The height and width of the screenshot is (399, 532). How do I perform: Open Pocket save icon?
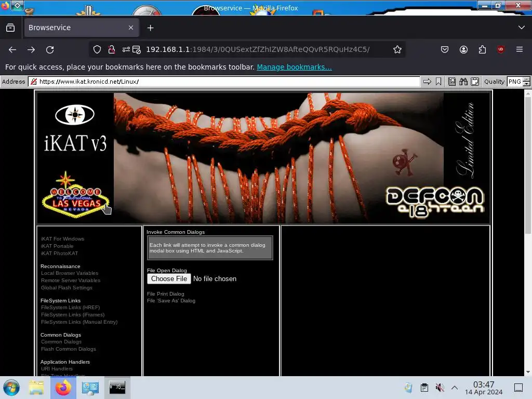[445, 49]
